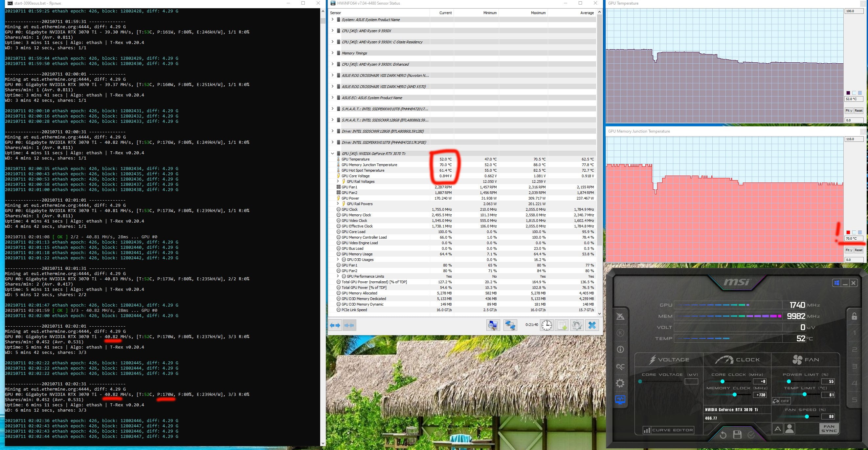Adjust Power Limit slider handle in Afterburner
Viewport: 868px width, 450px height.
(789, 382)
